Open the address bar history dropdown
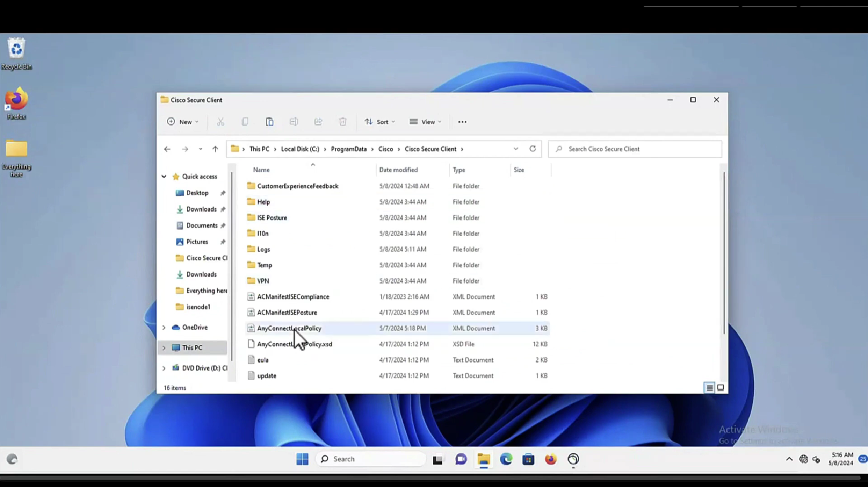Image resolution: width=868 pixels, height=487 pixels. click(516, 149)
